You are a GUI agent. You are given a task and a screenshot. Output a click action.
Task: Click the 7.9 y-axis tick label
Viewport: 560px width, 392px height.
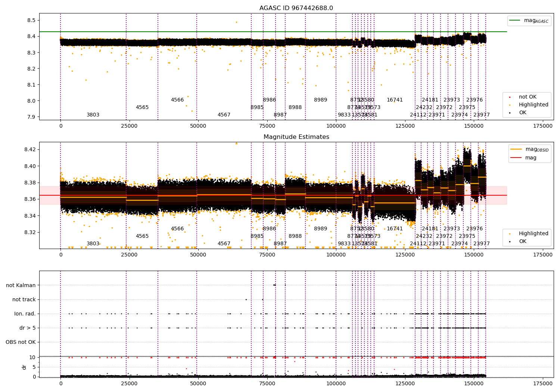click(31, 117)
